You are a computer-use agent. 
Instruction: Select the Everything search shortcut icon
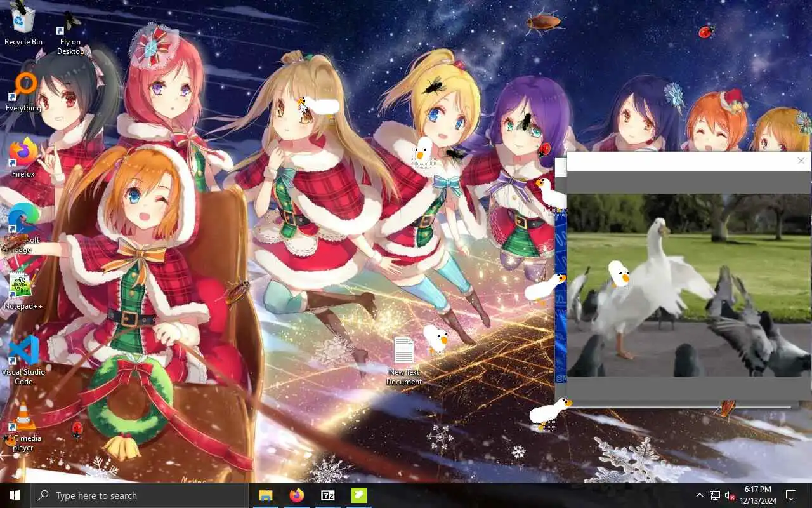point(23,93)
